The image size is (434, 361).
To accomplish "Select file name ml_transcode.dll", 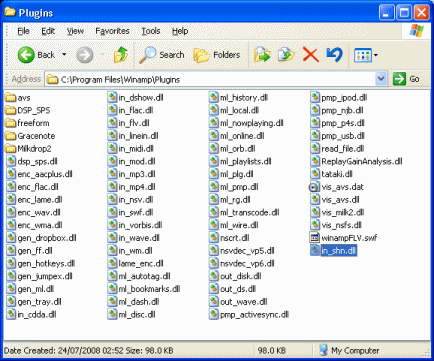I will 250,212.
